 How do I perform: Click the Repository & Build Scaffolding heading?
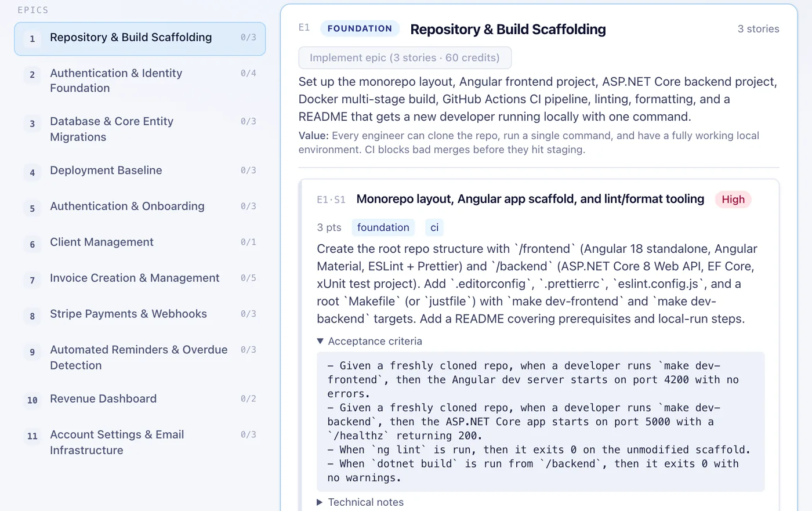point(508,29)
